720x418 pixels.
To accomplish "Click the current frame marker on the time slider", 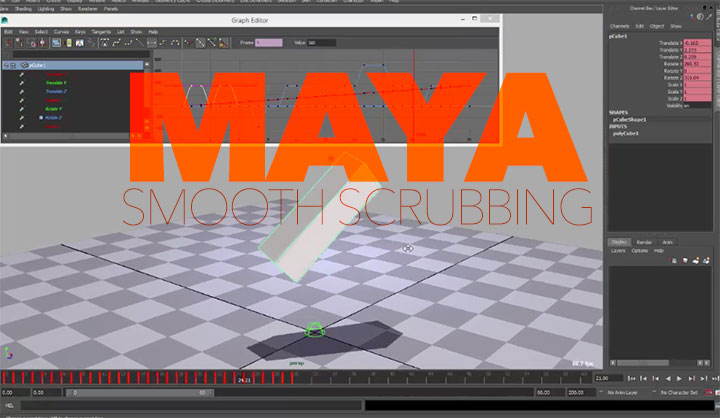I will (244, 378).
